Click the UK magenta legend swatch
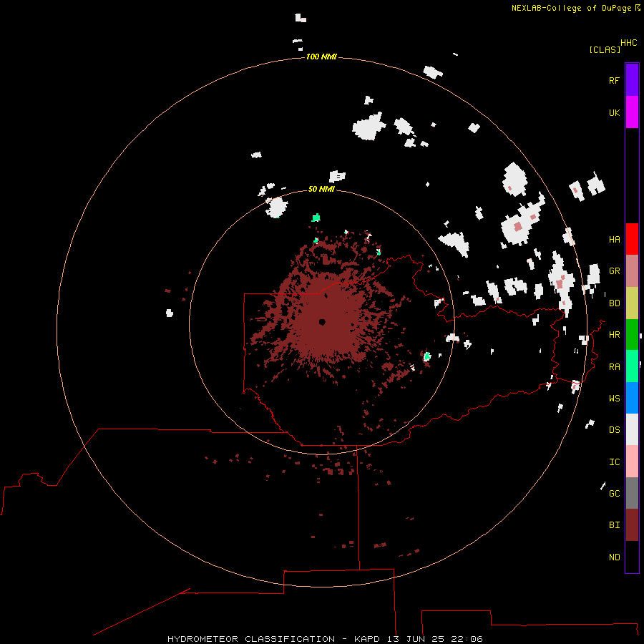Image resolution: width=644 pixels, height=644 pixels. pos(632,112)
